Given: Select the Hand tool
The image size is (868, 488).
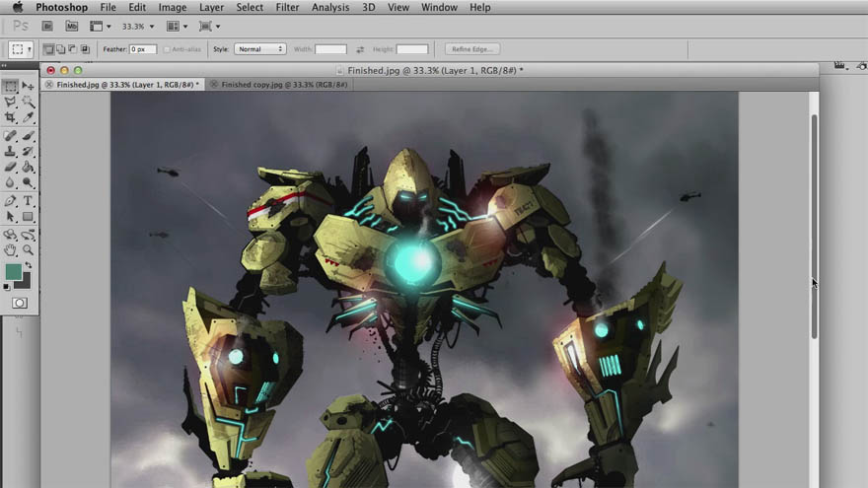Looking at the screenshot, I should click(x=11, y=250).
